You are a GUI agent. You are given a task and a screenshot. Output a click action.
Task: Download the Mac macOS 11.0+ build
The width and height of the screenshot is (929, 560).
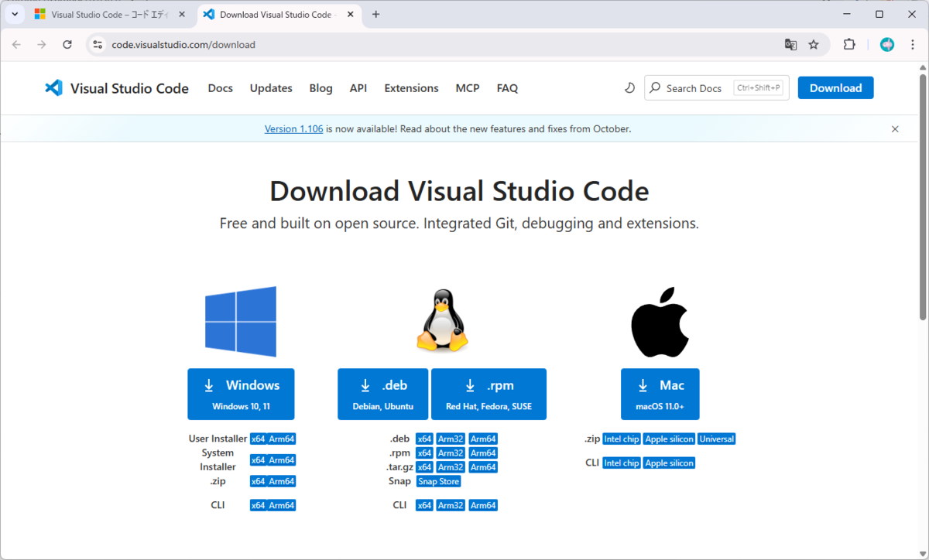[660, 394]
